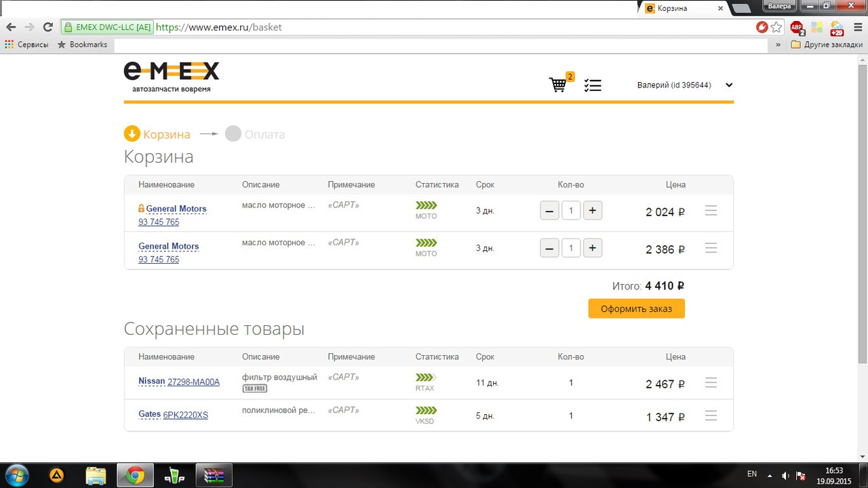Open the 6PK2220XS part number link
The width and height of the screenshot is (868, 488).
[186, 415]
